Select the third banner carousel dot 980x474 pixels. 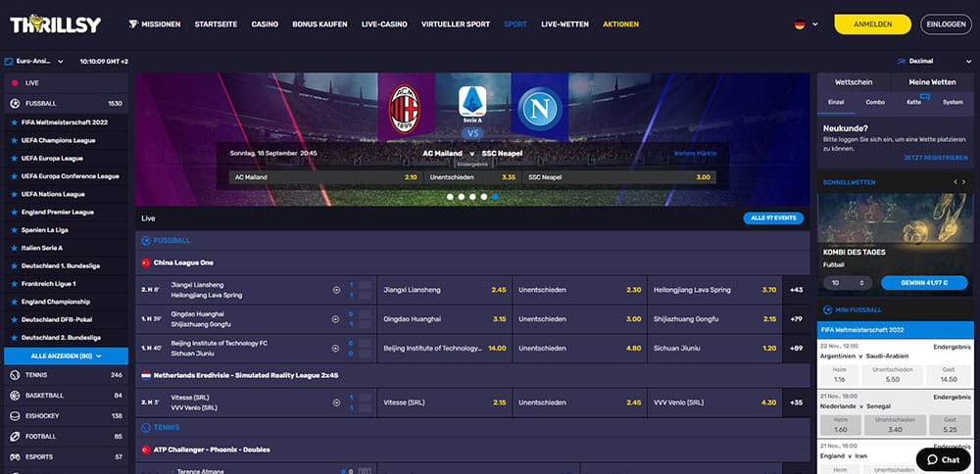[472, 197]
